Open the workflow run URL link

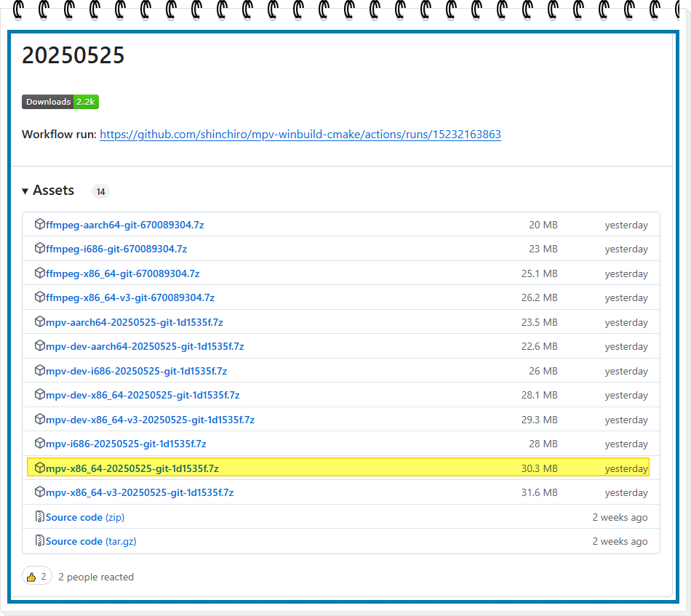point(300,135)
